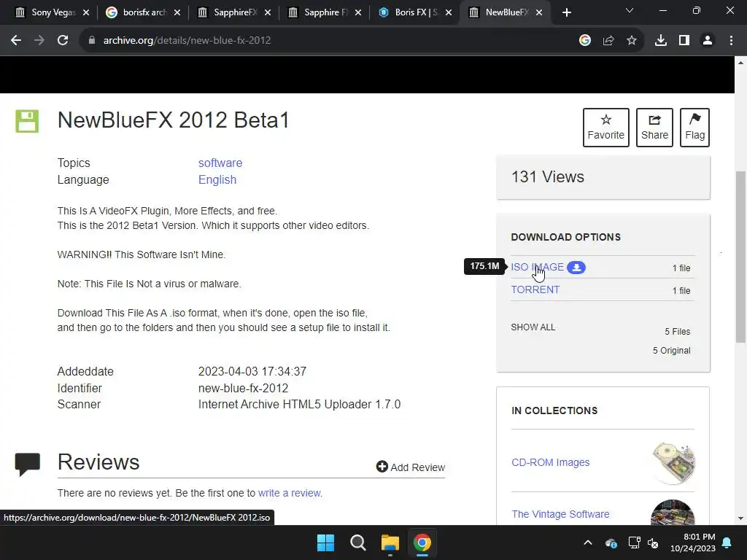Click the blue download icon beside ISO IMAGE
The height and width of the screenshot is (560, 747).
(576, 268)
